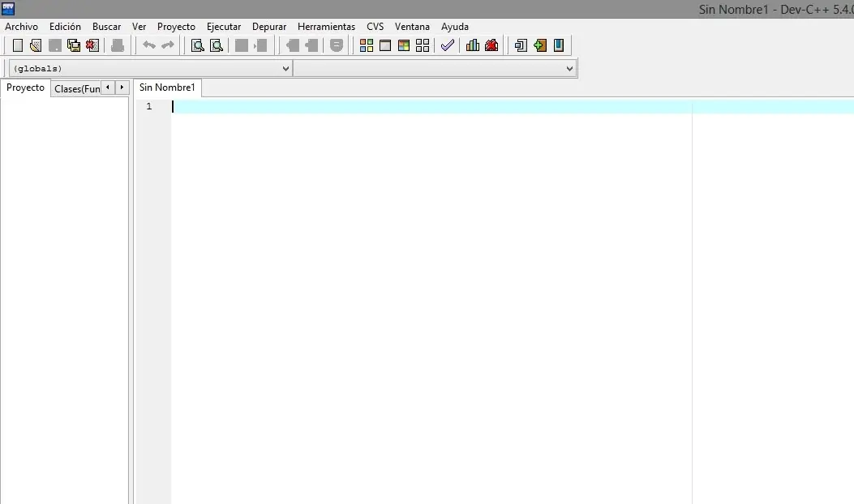This screenshot has width=854, height=504.
Task: Click the Rebuild All four-squares icon
Action: [x=423, y=45]
